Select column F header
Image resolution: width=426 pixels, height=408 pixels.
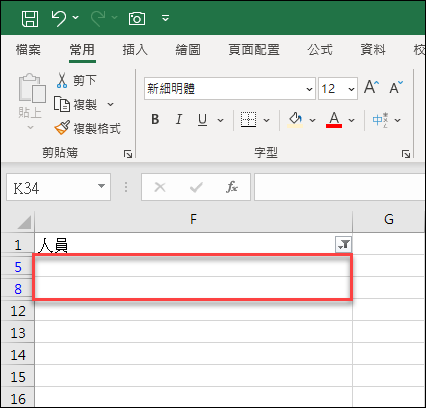click(194, 220)
